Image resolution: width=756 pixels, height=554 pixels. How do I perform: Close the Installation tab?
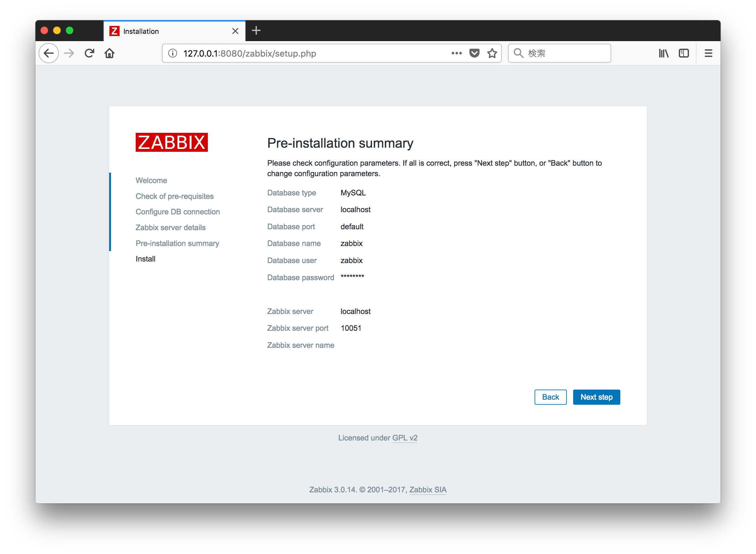235,31
